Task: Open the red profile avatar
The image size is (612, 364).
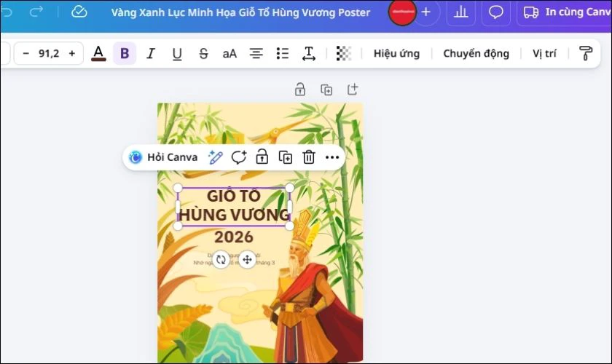Action: (x=402, y=12)
